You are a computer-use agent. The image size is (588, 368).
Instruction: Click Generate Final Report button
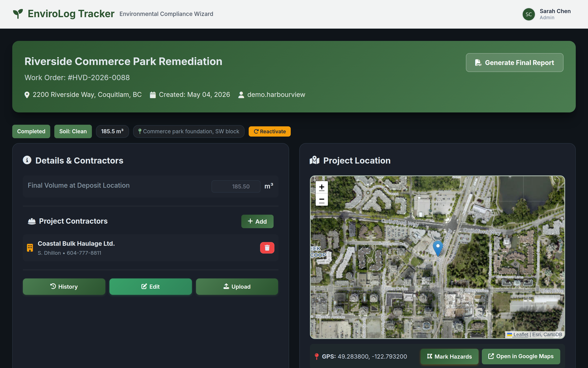point(514,63)
